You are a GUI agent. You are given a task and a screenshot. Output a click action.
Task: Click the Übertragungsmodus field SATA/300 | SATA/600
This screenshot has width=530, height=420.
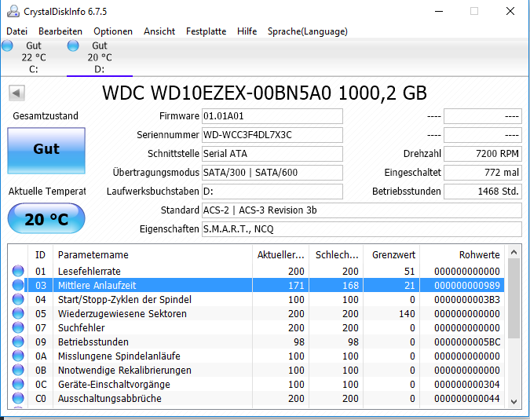pos(272,173)
